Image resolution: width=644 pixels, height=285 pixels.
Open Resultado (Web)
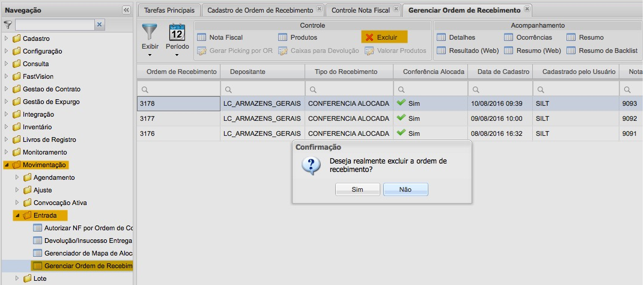pos(468,51)
